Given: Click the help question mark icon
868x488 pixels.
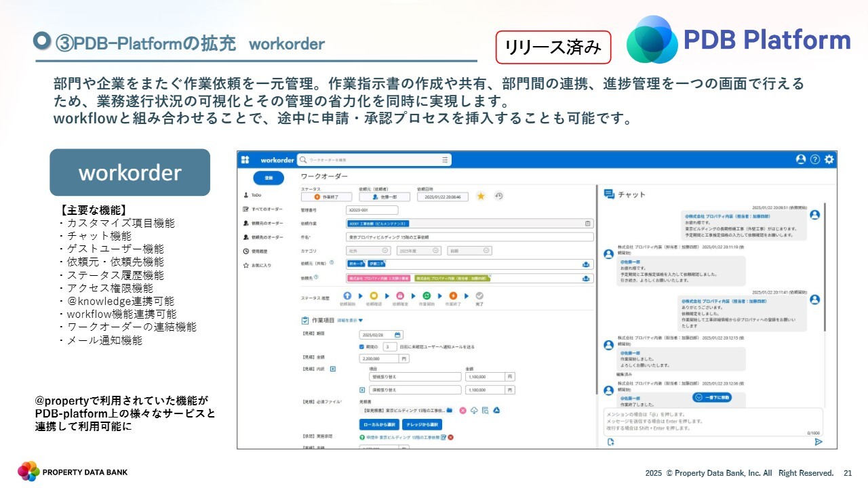Looking at the screenshot, I should pyautogui.click(x=815, y=159).
